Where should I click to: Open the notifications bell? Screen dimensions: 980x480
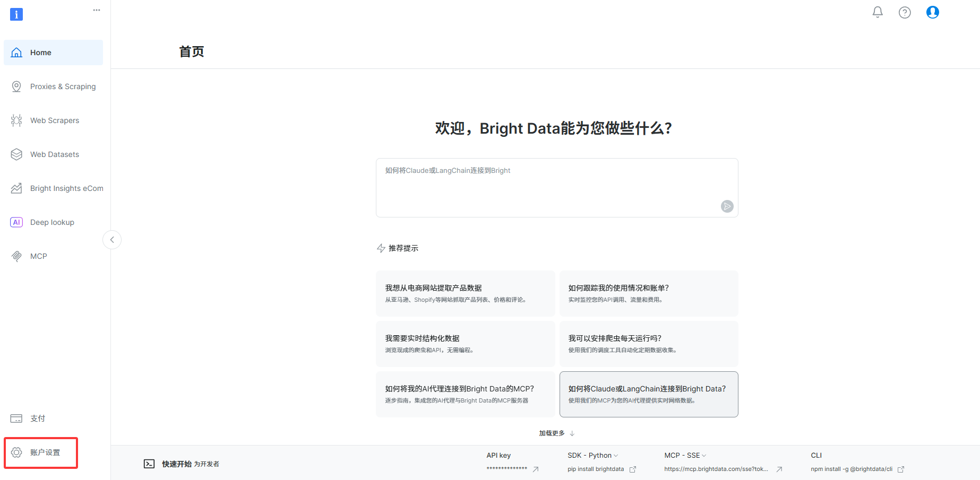(878, 12)
